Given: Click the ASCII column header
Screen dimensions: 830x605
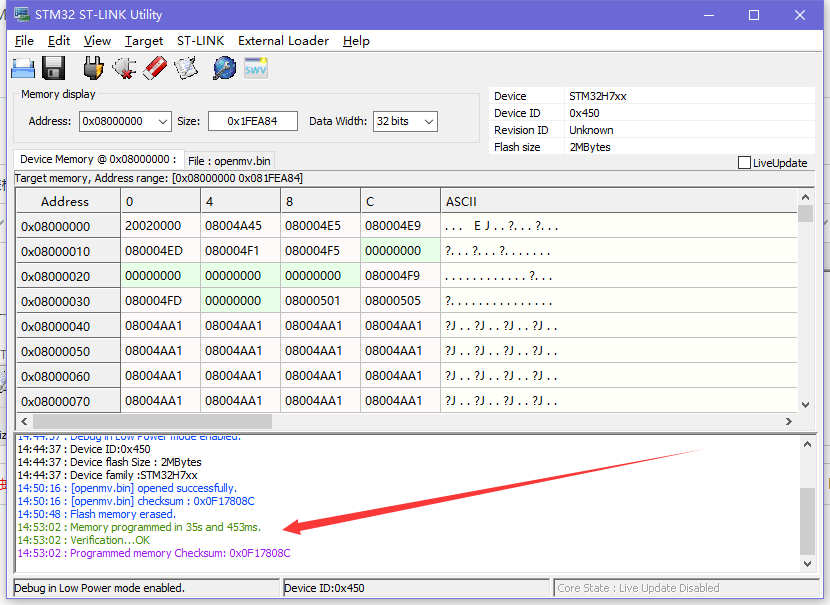Looking at the screenshot, I should [619, 201].
